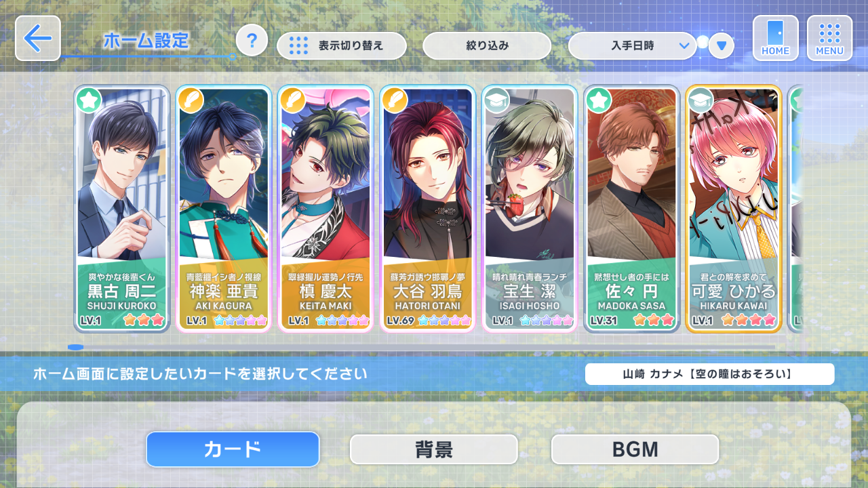The image size is (868, 488).
Task: Click the card list horizontal scrollbar
Action: (x=421, y=347)
